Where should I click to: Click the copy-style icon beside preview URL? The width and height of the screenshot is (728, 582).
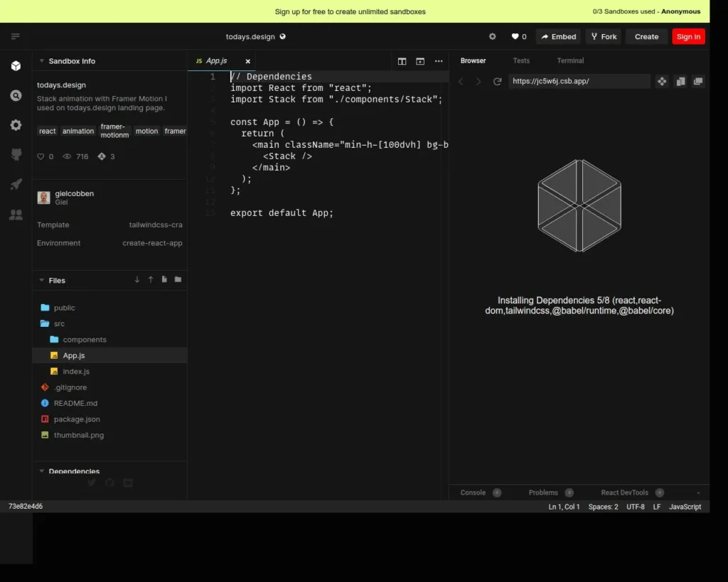tap(680, 82)
